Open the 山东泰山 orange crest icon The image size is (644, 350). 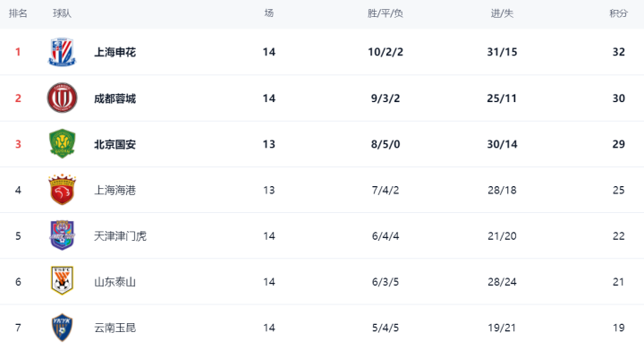62,281
